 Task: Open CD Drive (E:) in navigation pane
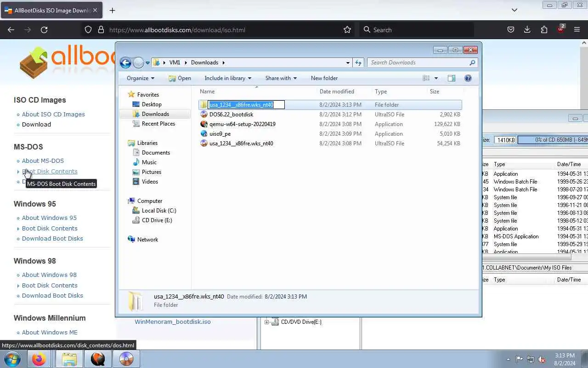157,220
